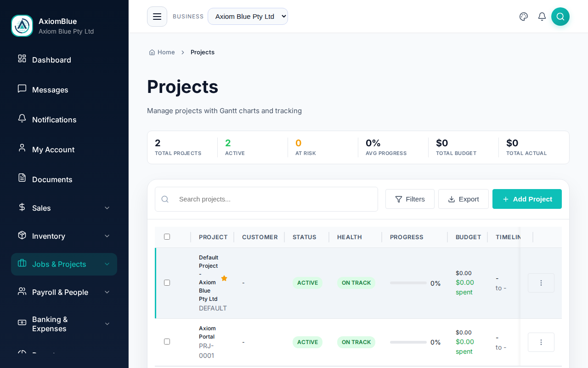Viewport: 588px width, 368px height.
Task: Click the teal search icon button
Action: (560, 17)
